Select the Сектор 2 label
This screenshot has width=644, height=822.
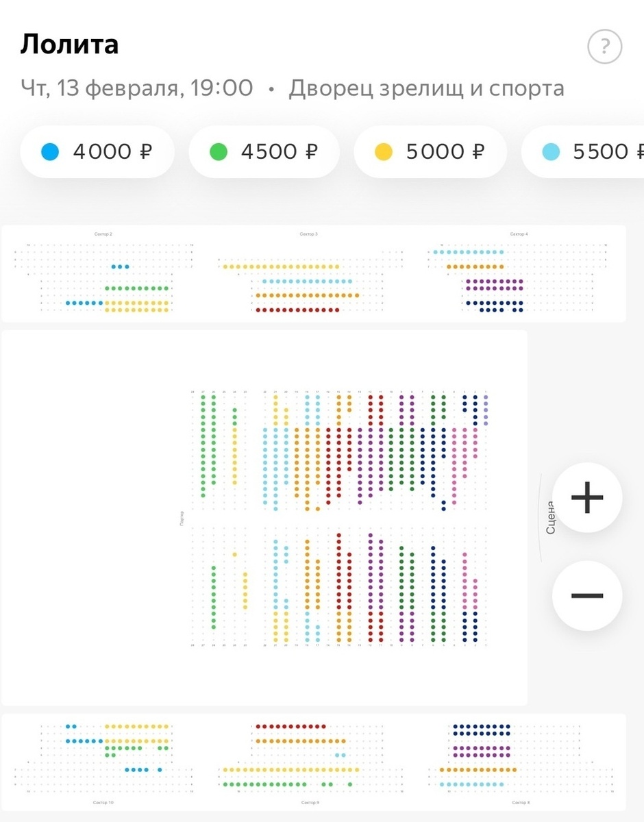point(103,234)
